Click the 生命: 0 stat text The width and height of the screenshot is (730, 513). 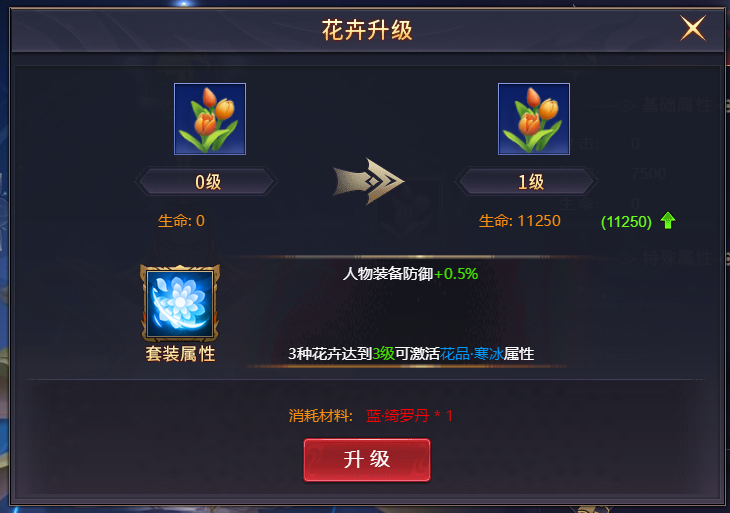pos(181,221)
